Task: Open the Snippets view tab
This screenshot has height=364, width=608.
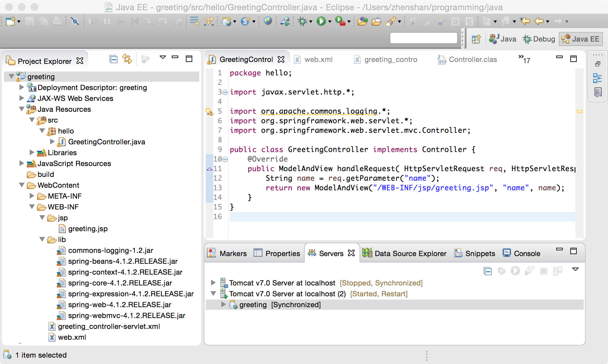Action: coord(475,253)
